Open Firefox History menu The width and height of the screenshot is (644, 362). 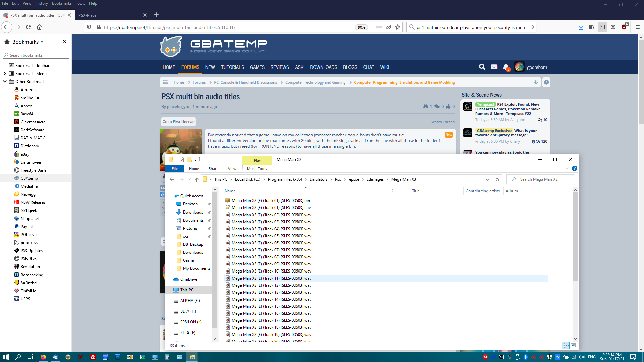41,3
